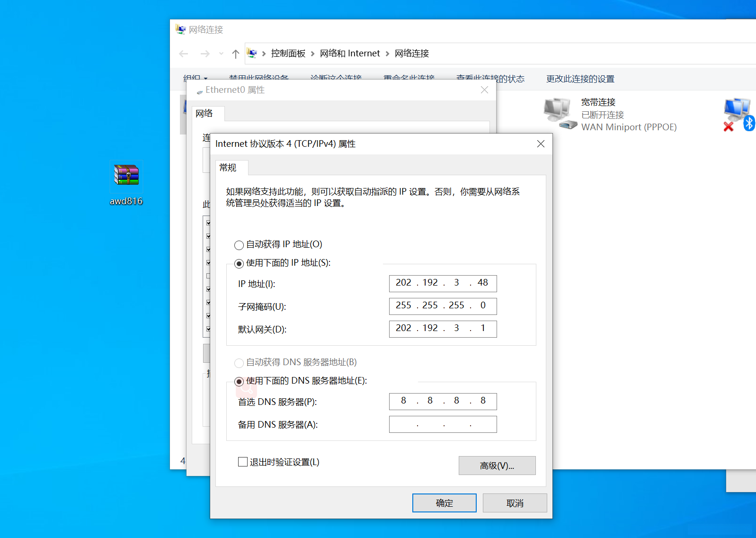Click the address bar control panel icon

coord(252,54)
